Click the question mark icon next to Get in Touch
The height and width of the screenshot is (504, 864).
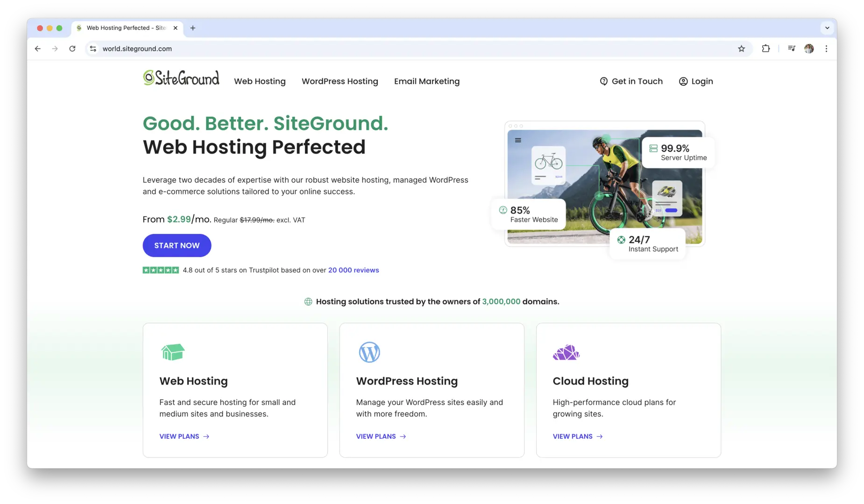tap(603, 81)
